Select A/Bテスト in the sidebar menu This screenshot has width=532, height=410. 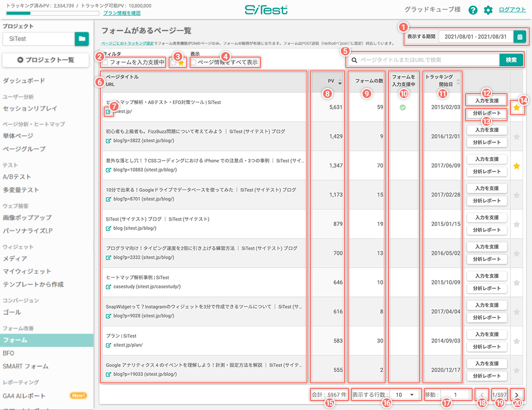[x=17, y=177]
